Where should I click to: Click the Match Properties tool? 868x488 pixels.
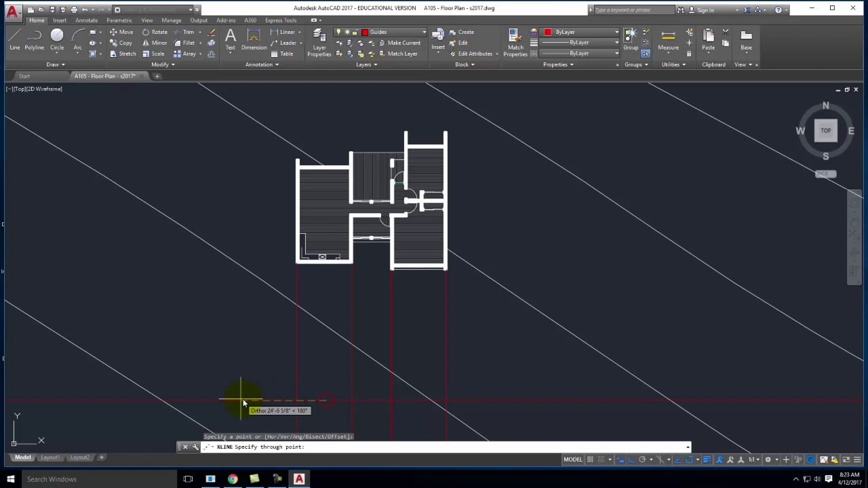point(515,42)
